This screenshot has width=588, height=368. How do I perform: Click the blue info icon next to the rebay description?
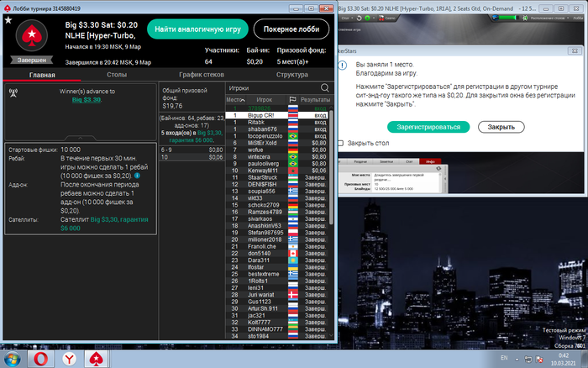137,176
